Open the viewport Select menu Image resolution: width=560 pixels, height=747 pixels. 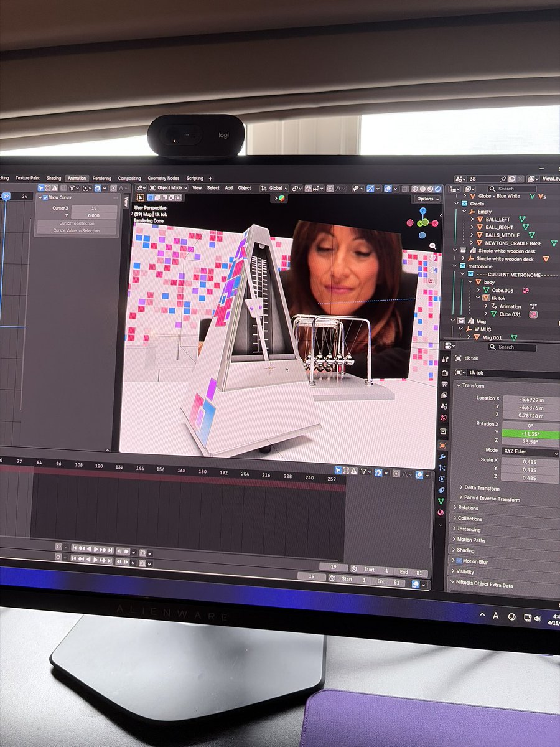coord(213,187)
